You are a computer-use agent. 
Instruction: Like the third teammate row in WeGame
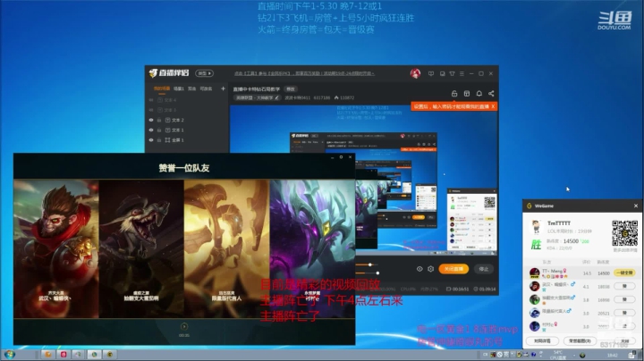(624, 299)
